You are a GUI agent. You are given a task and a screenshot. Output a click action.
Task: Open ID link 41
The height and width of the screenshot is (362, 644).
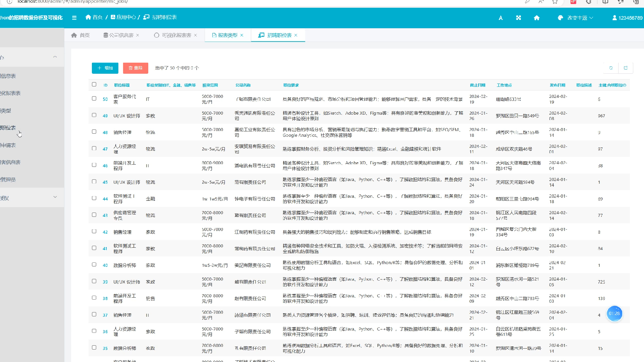click(105, 249)
